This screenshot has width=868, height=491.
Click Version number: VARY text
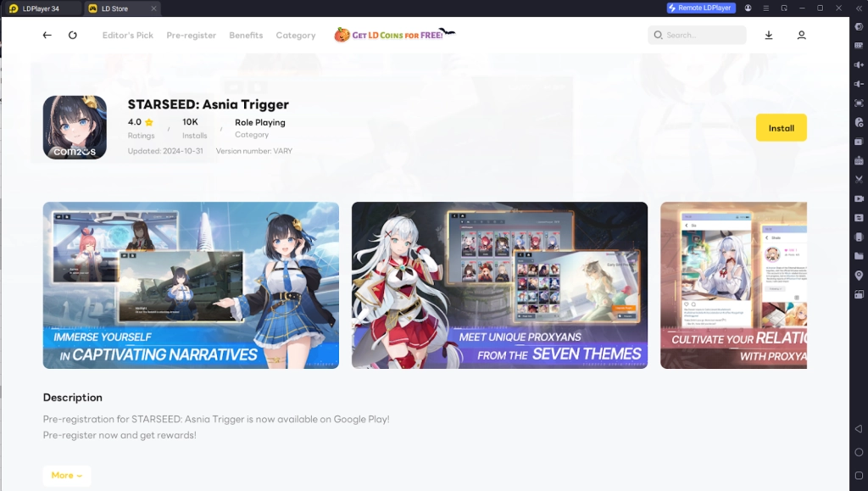pos(254,151)
